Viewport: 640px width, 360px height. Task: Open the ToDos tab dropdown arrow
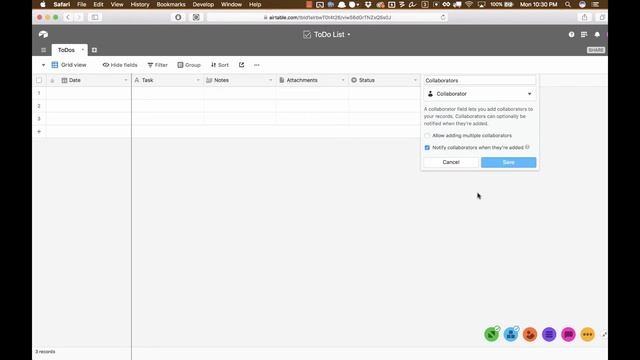coord(82,50)
